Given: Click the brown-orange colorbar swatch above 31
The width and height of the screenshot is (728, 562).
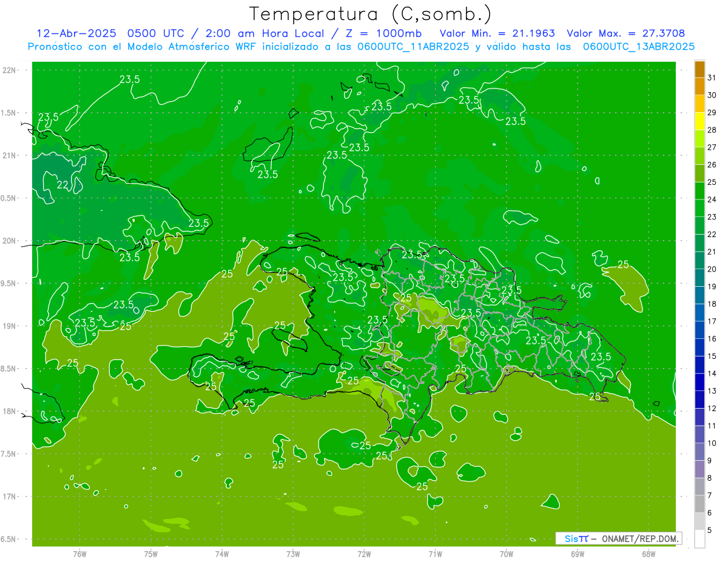Looking at the screenshot, I should (x=699, y=69).
